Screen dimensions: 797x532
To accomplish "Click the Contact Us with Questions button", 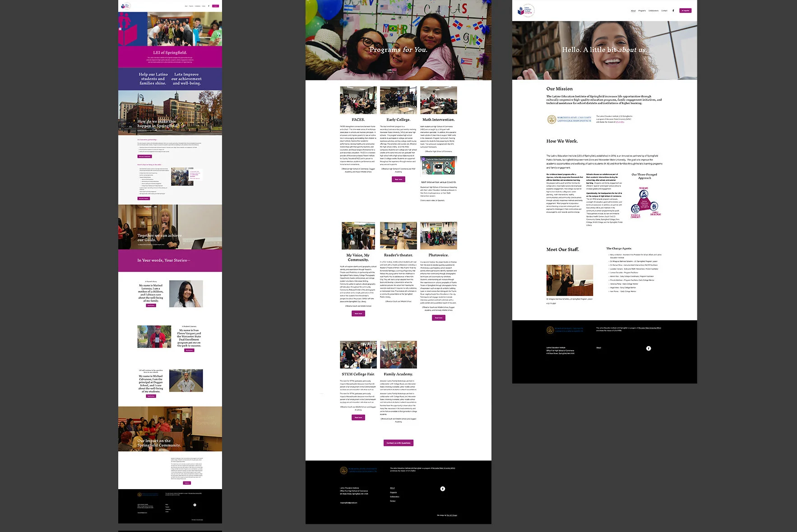I will point(398,443).
